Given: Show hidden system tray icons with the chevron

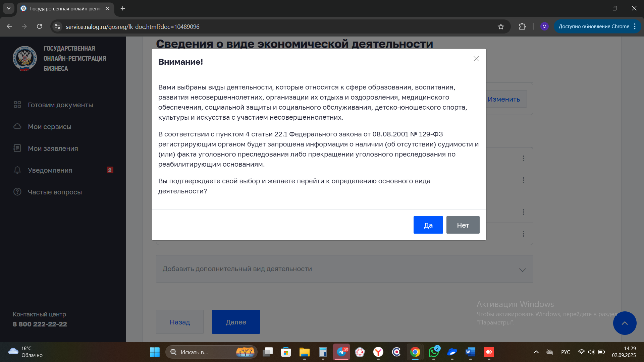Looking at the screenshot, I should point(536,352).
